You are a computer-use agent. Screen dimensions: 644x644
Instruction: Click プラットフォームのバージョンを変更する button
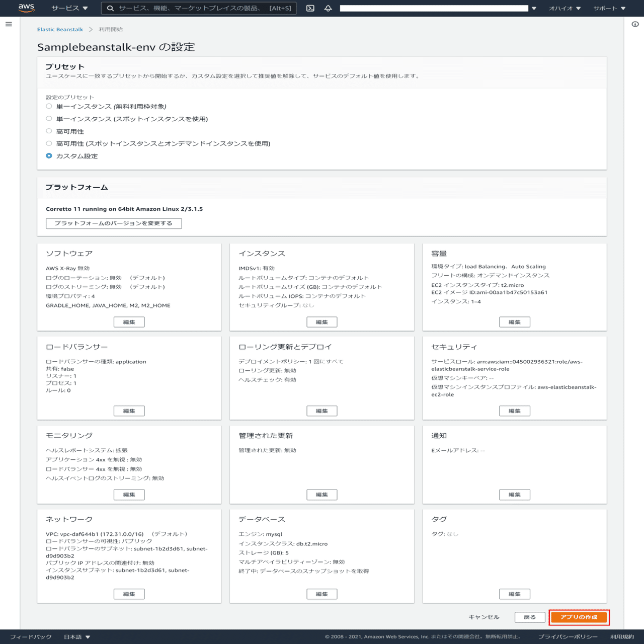coord(114,223)
